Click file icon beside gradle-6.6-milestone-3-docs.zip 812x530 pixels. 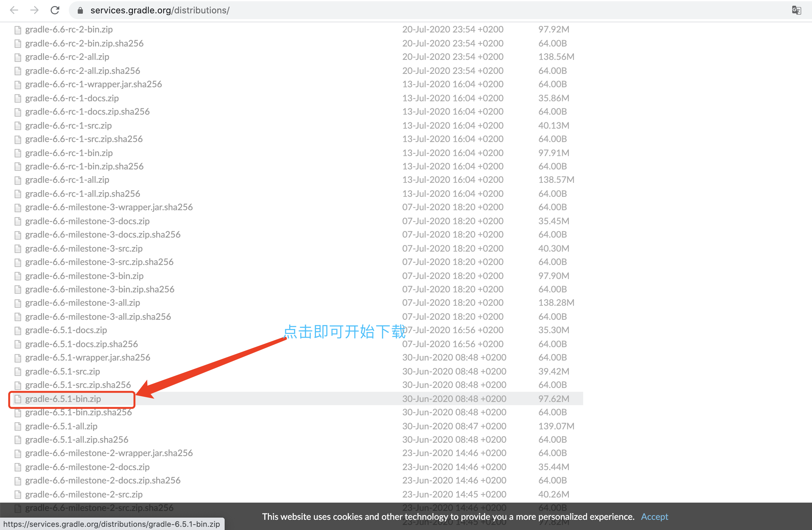[18, 221]
